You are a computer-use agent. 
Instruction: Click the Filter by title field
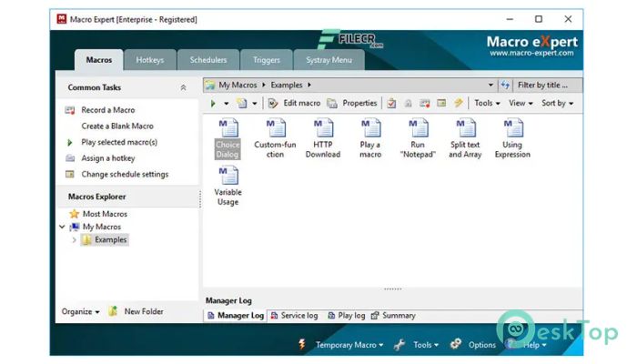pyautogui.click(x=547, y=85)
